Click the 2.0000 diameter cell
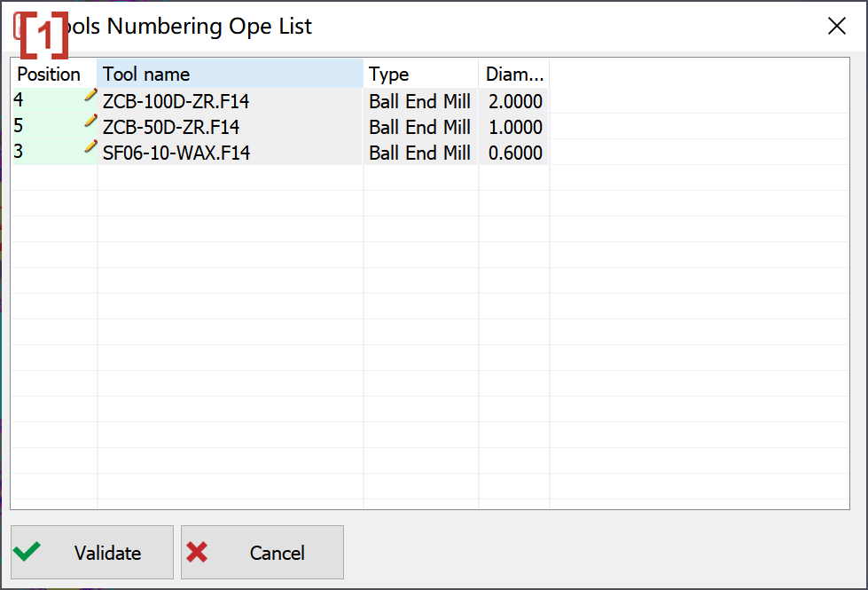Image resolution: width=868 pixels, height=590 pixels. click(514, 101)
